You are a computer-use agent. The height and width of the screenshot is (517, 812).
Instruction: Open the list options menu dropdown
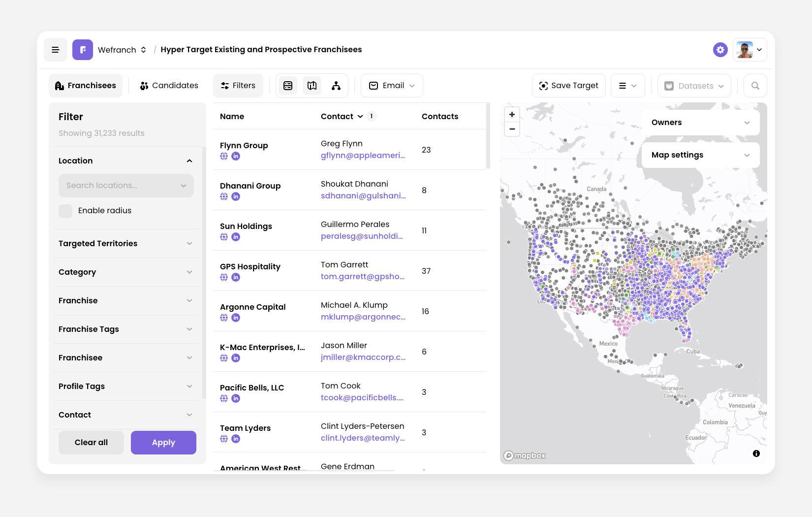627,86
